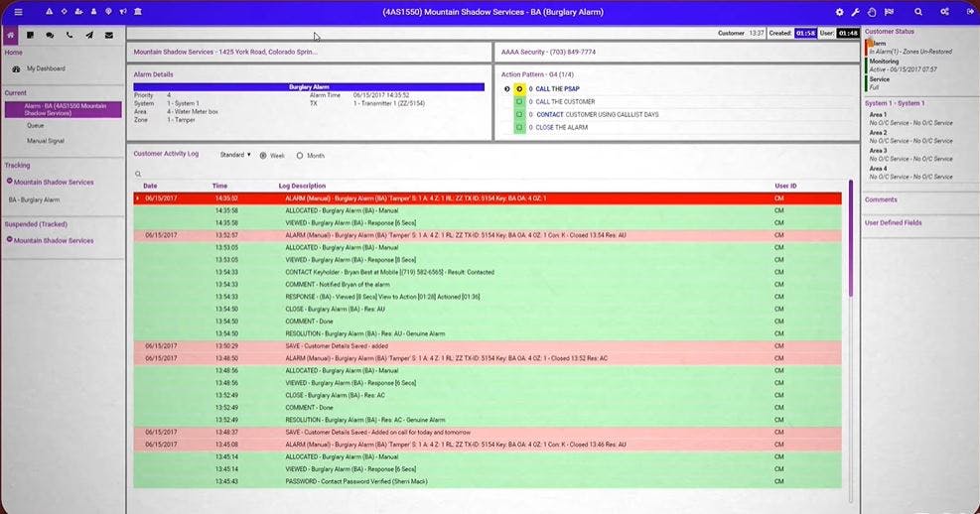Select the Month radio button

point(300,156)
